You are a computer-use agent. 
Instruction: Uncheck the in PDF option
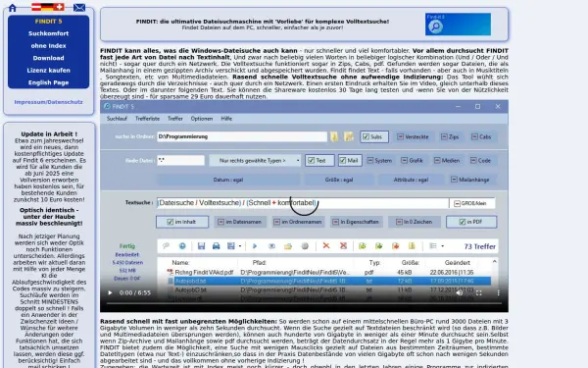pyautogui.click(x=471, y=222)
